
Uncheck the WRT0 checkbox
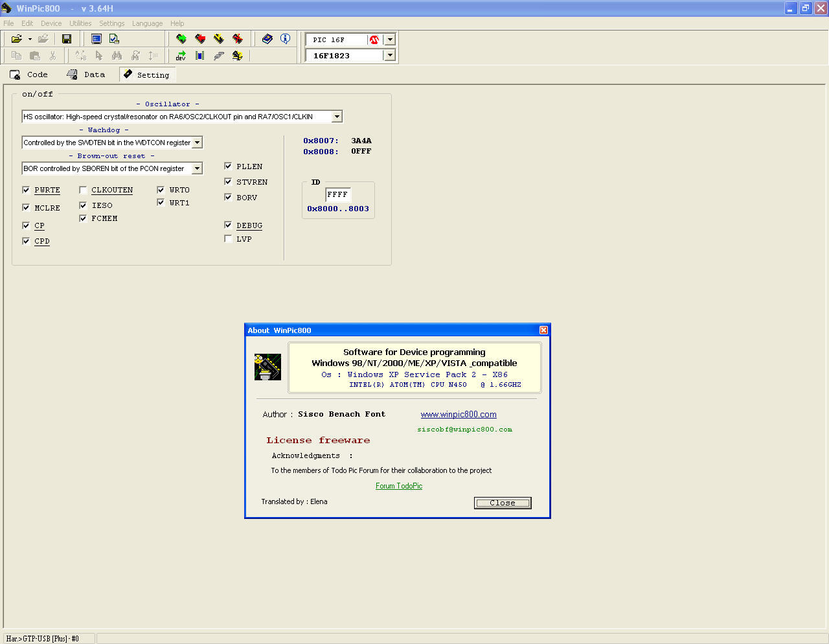tap(161, 190)
